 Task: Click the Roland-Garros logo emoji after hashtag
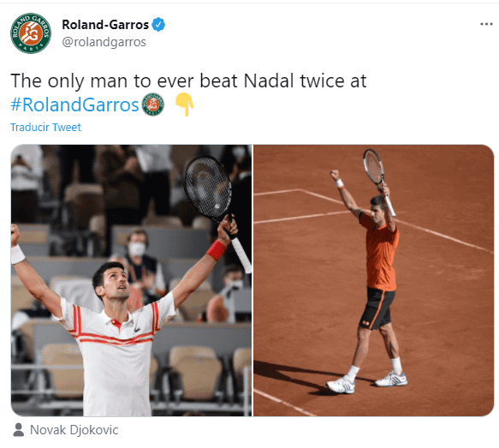coord(152,105)
